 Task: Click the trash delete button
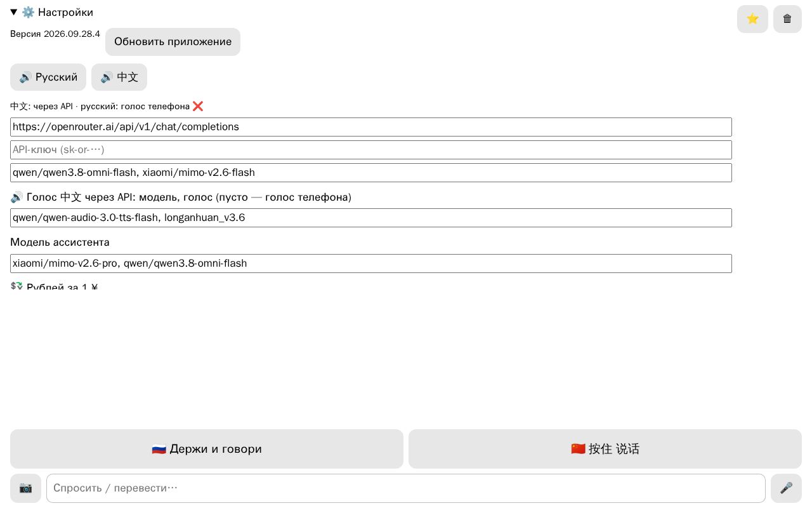[787, 19]
